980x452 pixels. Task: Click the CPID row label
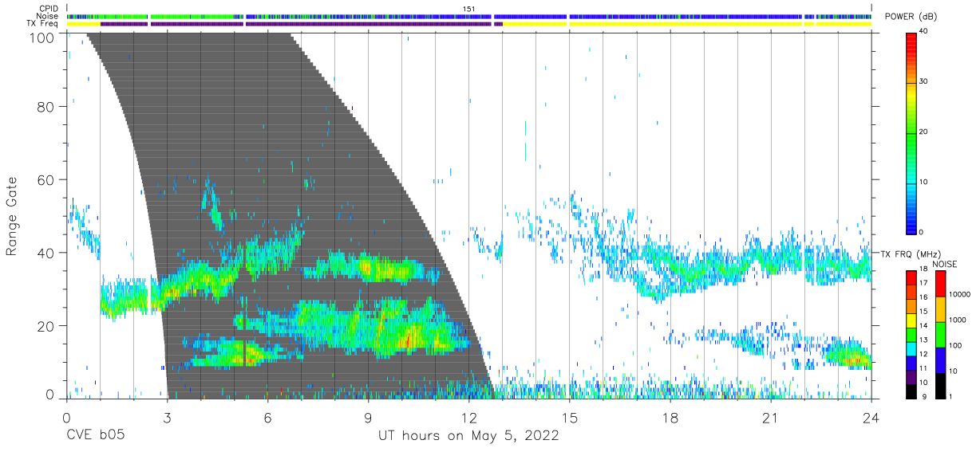click(49, 9)
